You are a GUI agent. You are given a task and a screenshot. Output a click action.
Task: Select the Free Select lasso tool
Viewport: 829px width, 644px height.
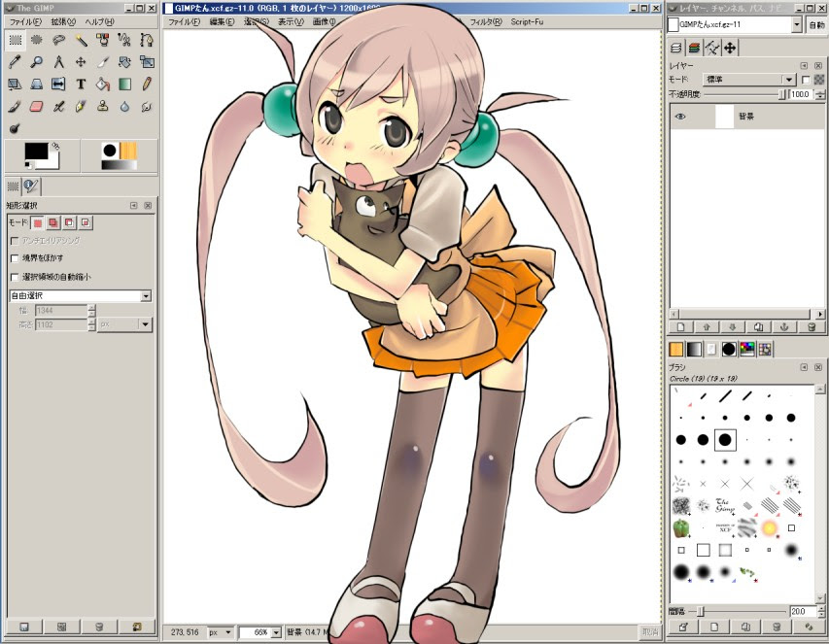tap(58, 40)
